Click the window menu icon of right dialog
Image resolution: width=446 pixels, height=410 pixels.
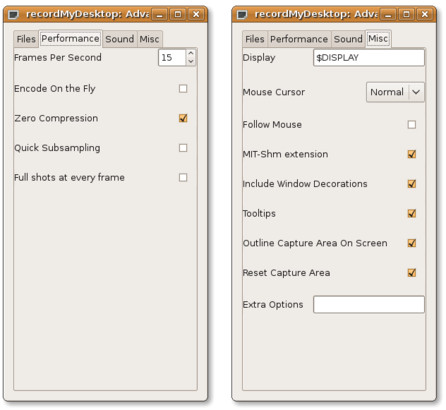coord(242,14)
